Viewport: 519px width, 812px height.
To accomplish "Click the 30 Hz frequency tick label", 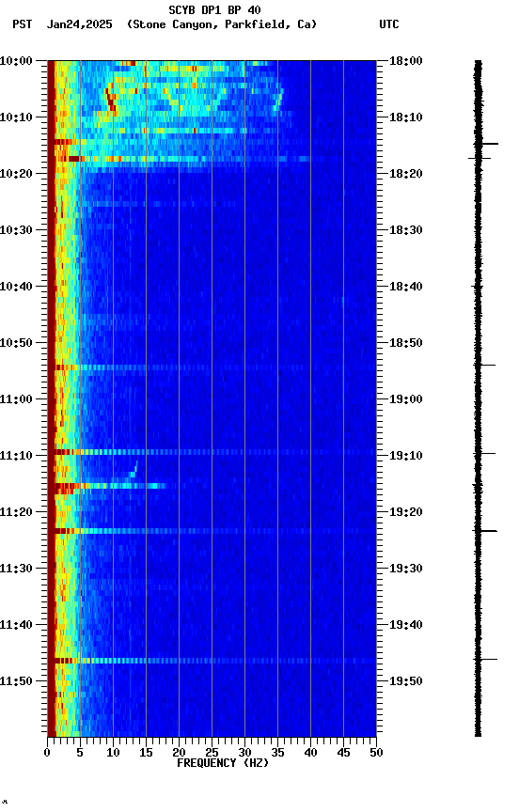I will [244, 753].
